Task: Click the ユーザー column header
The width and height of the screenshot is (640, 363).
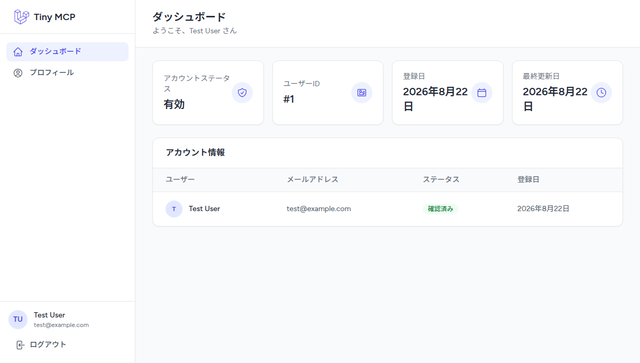Action: pyautogui.click(x=180, y=180)
